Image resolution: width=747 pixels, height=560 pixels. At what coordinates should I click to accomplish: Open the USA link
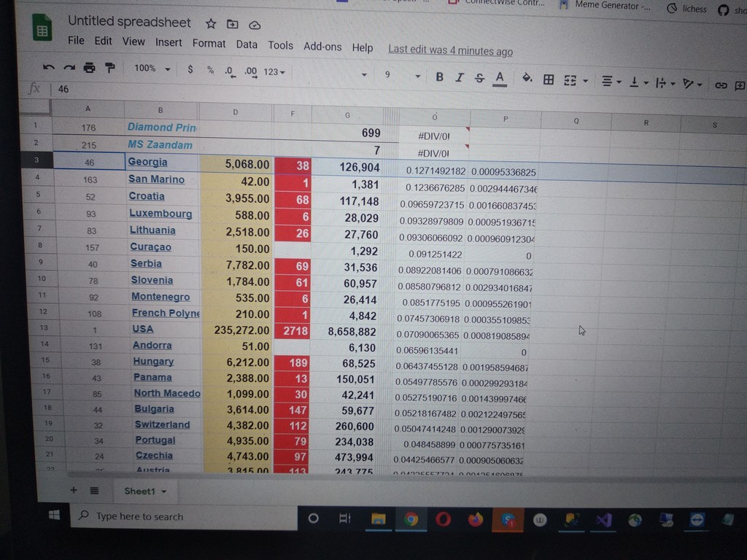click(x=142, y=329)
